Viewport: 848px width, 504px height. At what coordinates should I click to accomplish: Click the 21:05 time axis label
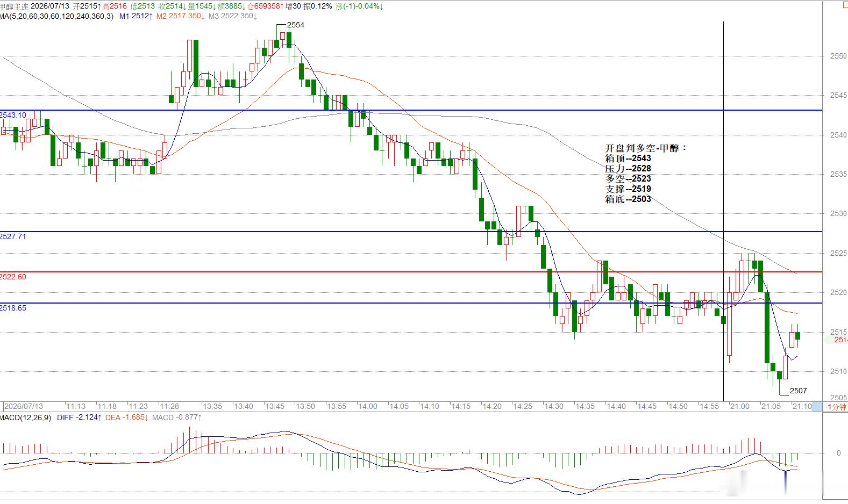point(771,406)
